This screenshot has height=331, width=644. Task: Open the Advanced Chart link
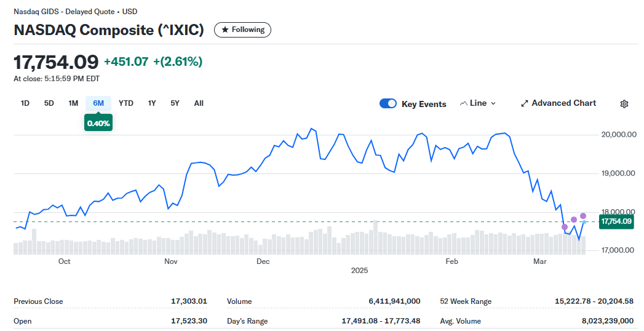tap(559, 103)
